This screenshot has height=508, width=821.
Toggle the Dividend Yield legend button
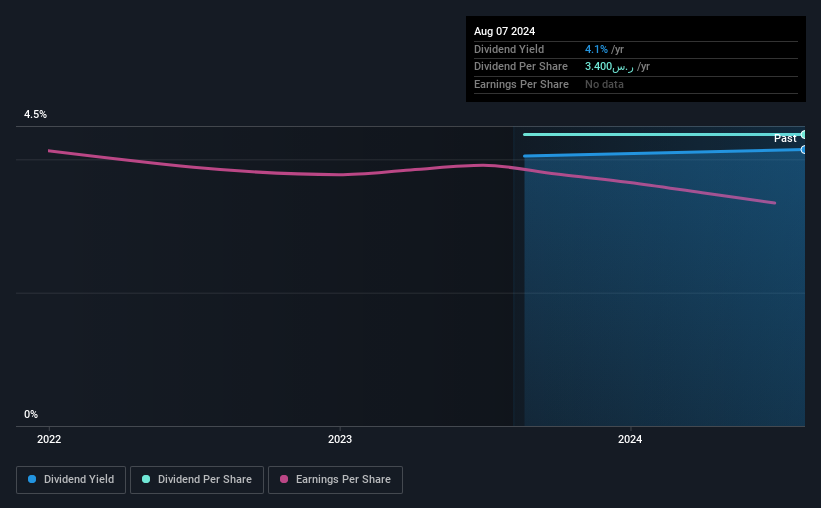(71, 480)
